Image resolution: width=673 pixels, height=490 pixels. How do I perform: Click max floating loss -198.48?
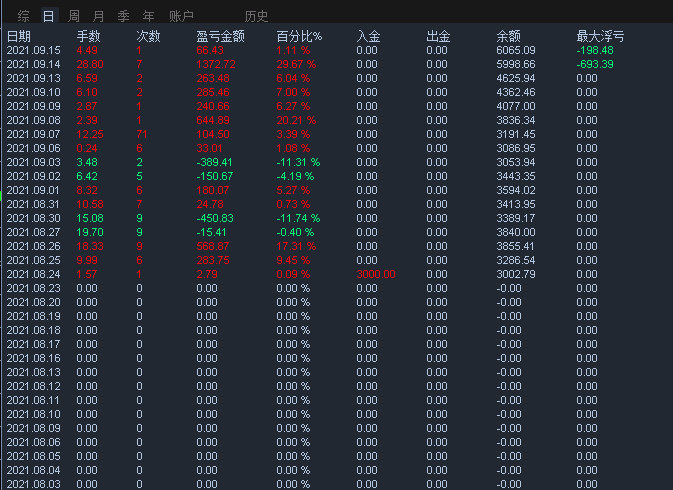(595, 50)
